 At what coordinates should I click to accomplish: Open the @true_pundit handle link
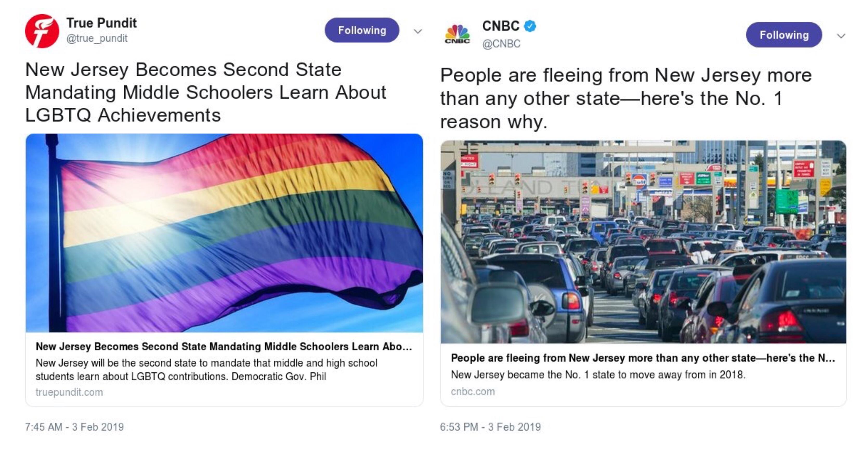97,39
